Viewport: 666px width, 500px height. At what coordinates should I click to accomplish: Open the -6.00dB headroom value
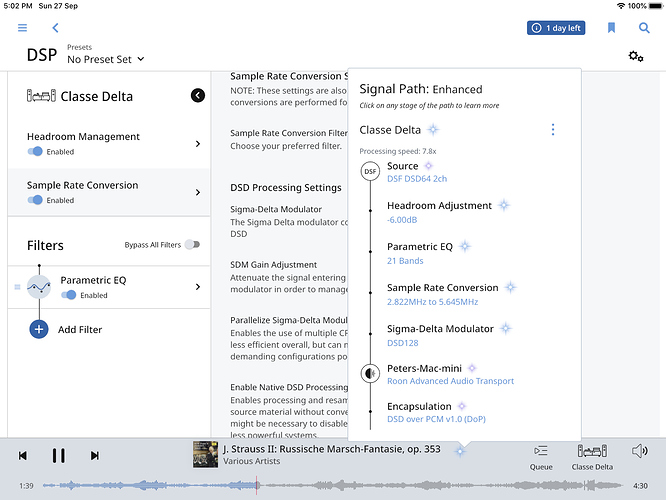402,220
